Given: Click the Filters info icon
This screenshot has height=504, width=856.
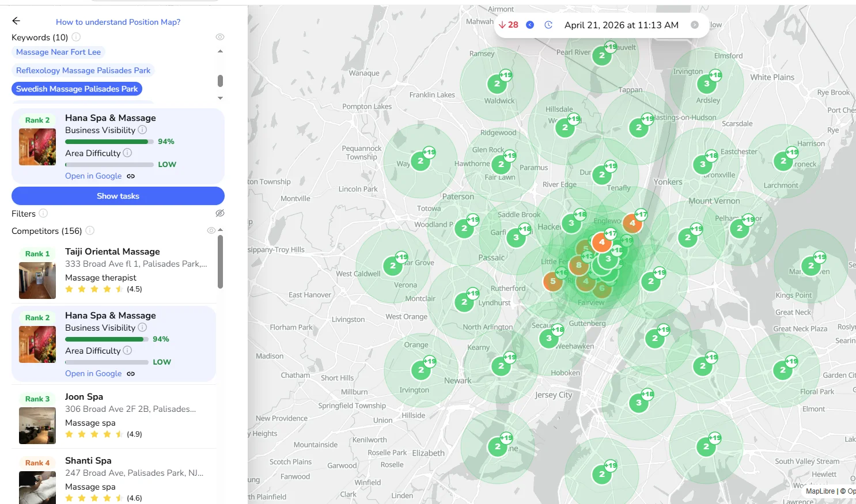Looking at the screenshot, I should click(43, 214).
